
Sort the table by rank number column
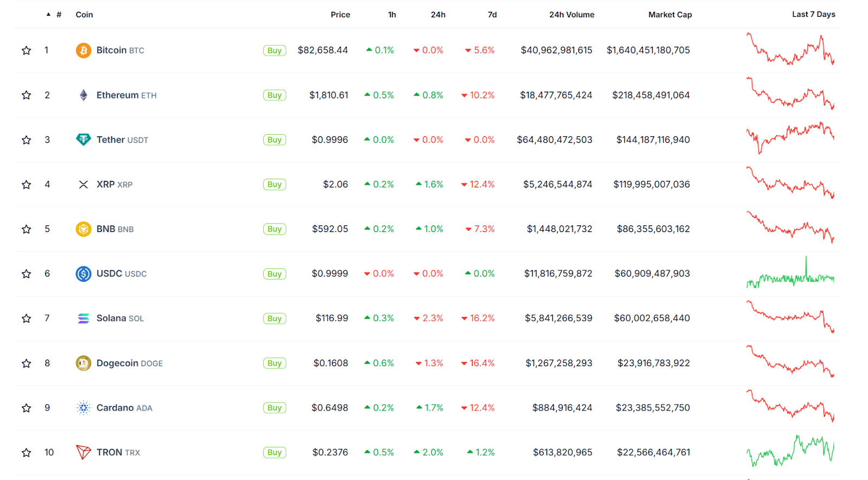59,15
